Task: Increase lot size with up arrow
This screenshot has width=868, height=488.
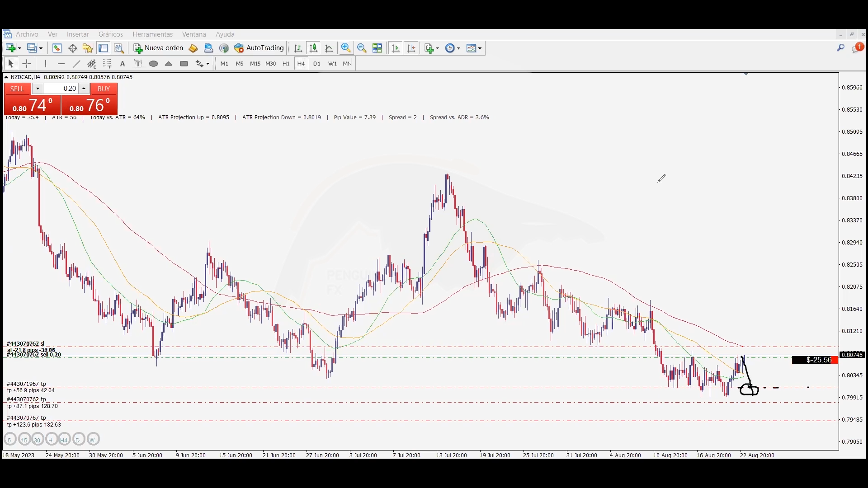Action: pyautogui.click(x=84, y=89)
